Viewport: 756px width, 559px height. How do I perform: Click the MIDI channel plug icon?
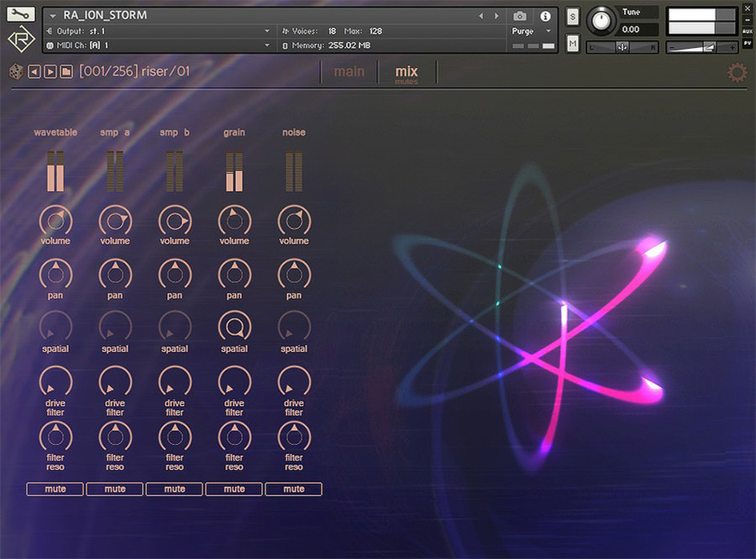click(50, 46)
